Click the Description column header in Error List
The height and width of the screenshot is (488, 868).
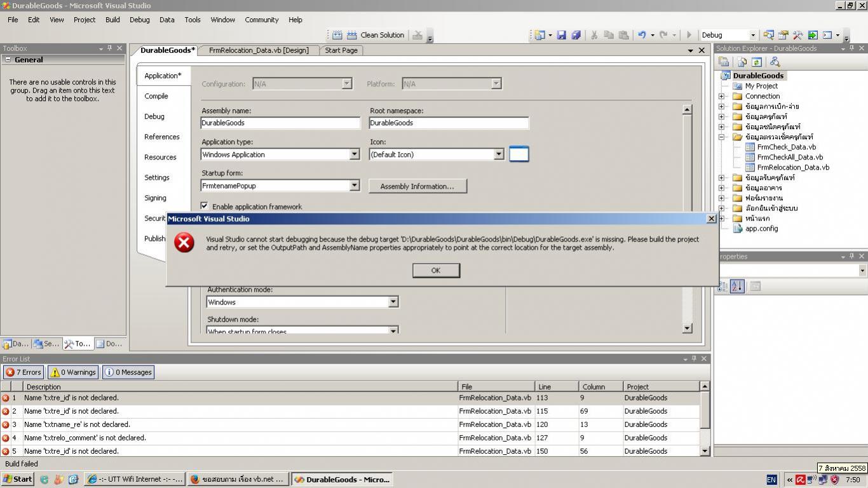[240, 386]
